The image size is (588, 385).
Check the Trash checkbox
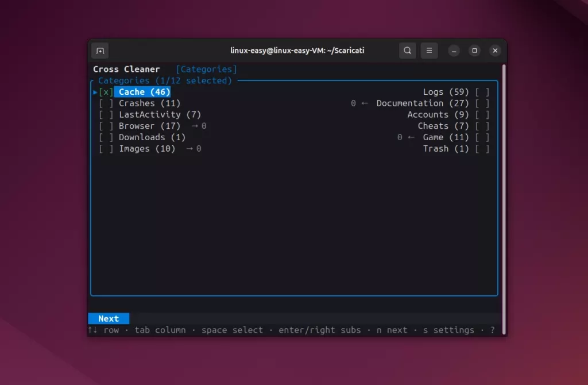click(482, 149)
